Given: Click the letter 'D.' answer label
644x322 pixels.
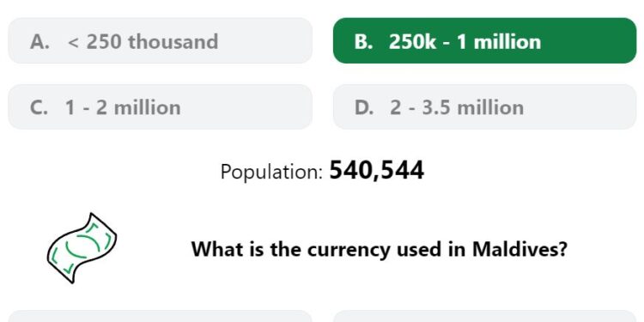Looking at the screenshot, I should [364, 107].
